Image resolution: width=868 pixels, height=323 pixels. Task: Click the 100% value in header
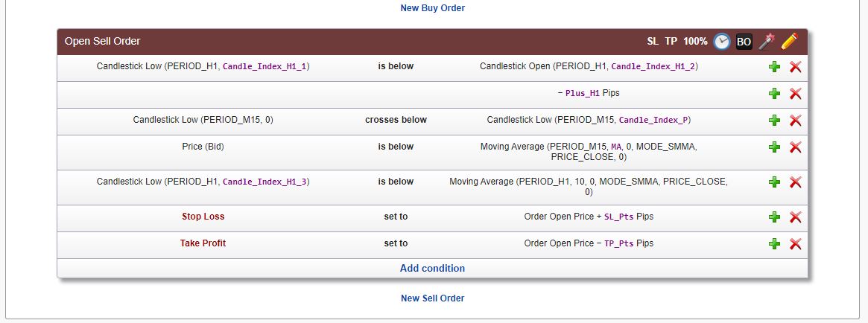coord(695,42)
